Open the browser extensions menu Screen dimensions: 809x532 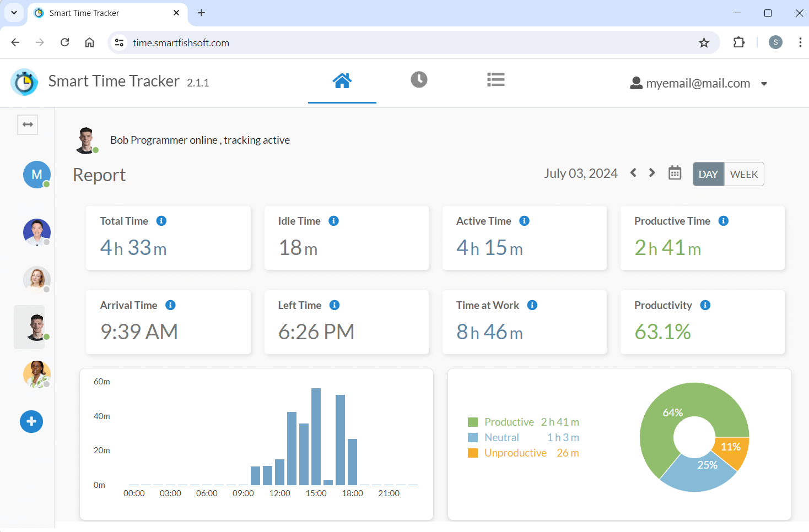pos(739,42)
